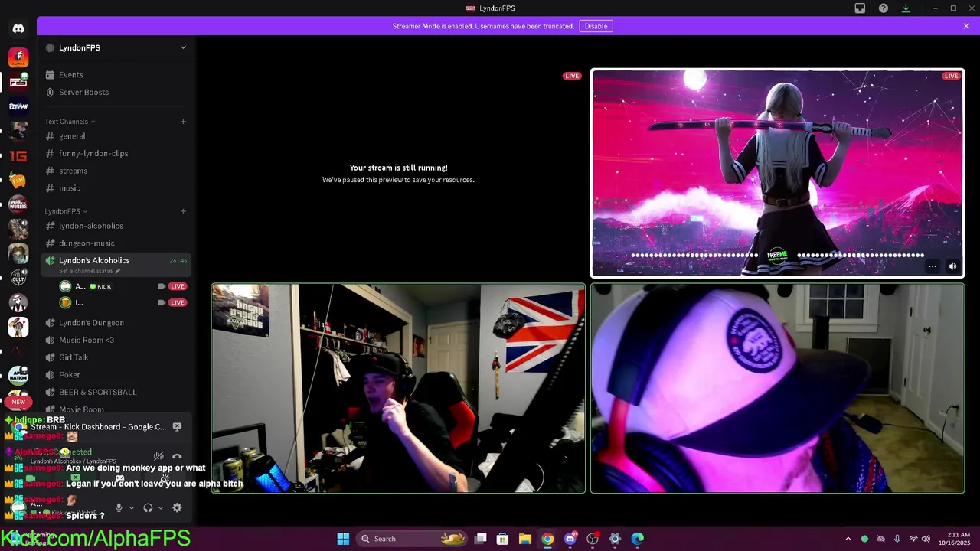
Task: Open microphone input options arrow
Action: pos(132,508)
